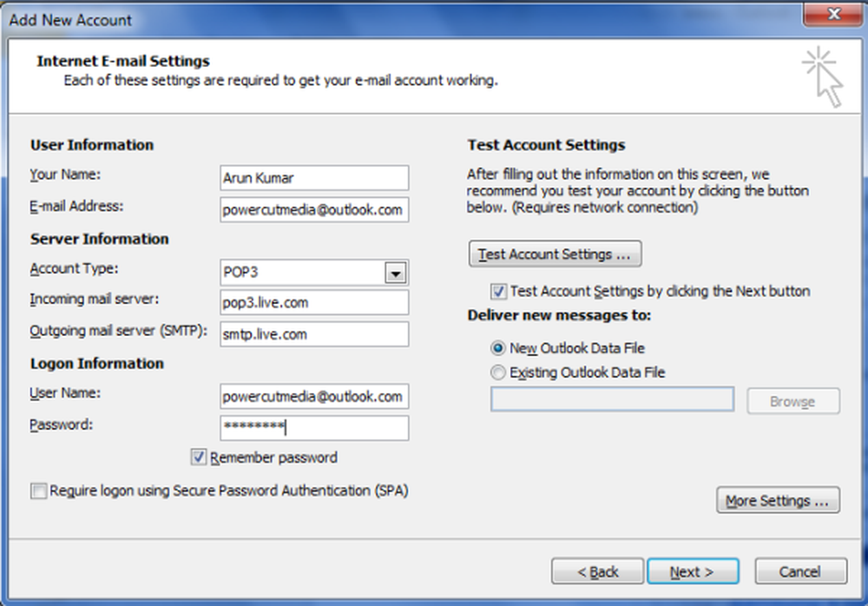The height and width of the screenshot is (606, 868).
Task: Select Existing Outlook Data File option
Action: point(498,372)
